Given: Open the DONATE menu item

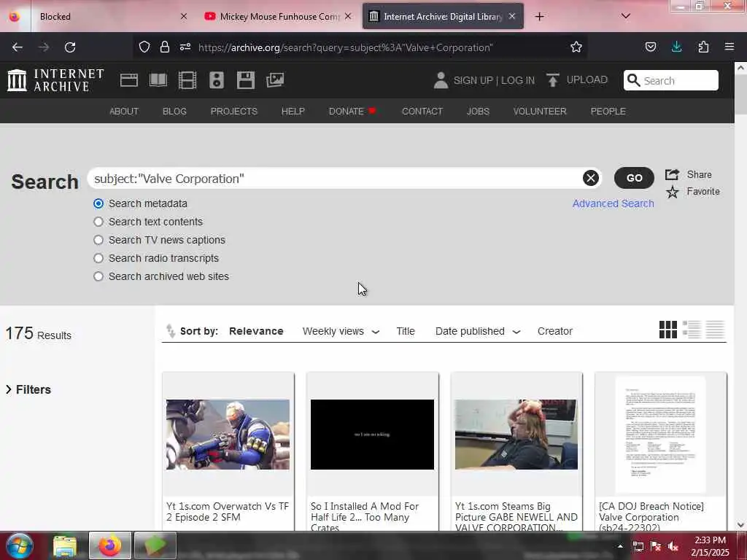Looking at the screenshot, I should click(x=352, y=111).
